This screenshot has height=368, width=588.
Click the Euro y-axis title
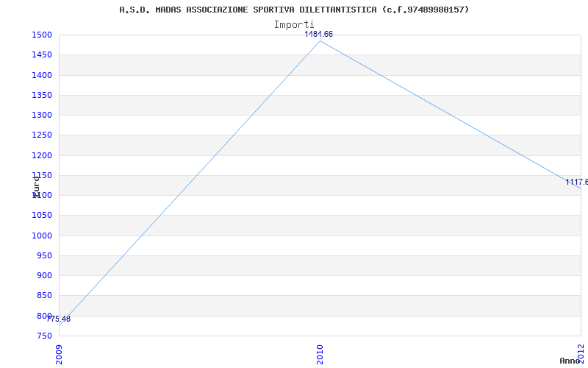[x=36, y=187]
